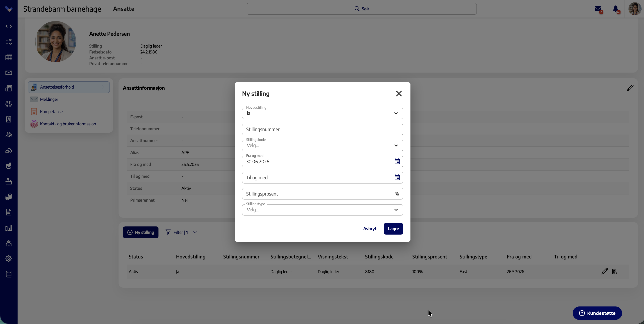
Task: Save the new position with Lagre
Action: pyautogui.click(x=393, y=229)
